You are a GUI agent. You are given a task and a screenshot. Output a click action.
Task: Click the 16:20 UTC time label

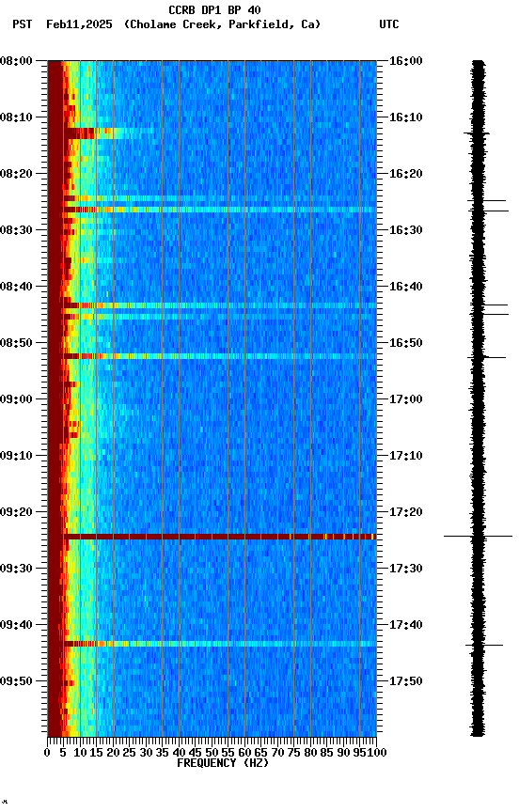[x=406, y=174]
